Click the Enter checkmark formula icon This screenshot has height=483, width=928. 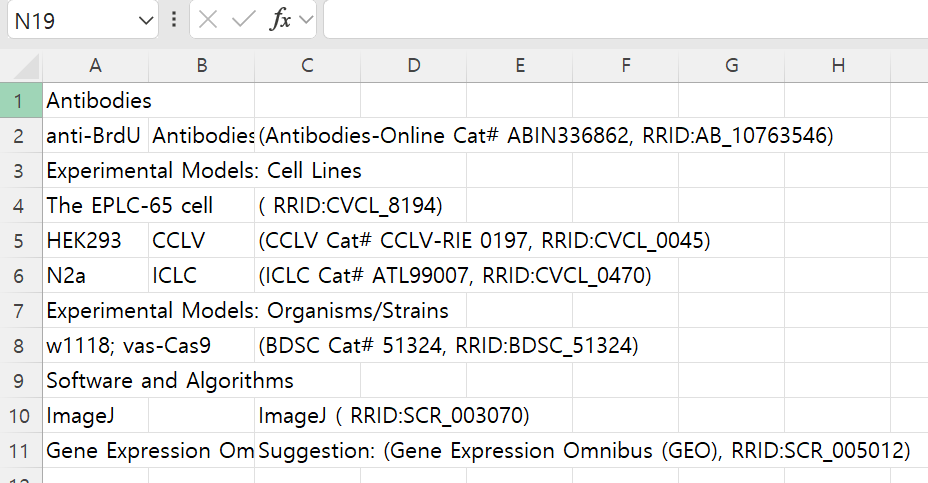(243, 20)
